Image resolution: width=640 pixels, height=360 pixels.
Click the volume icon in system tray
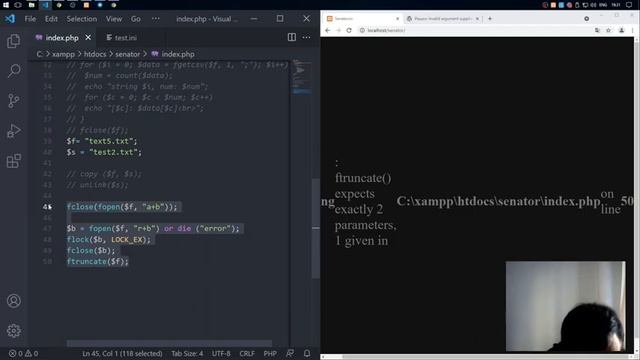pos(593,5)
